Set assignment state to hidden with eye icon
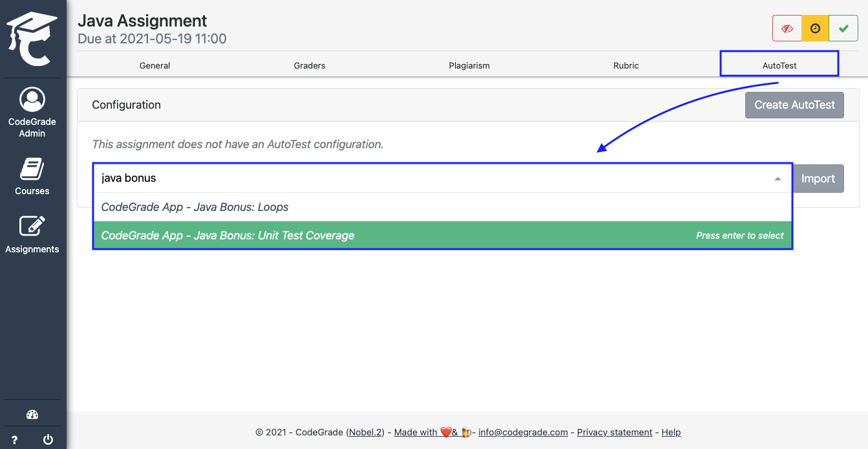This screenshot has width=868, height=449. [787, 29]
